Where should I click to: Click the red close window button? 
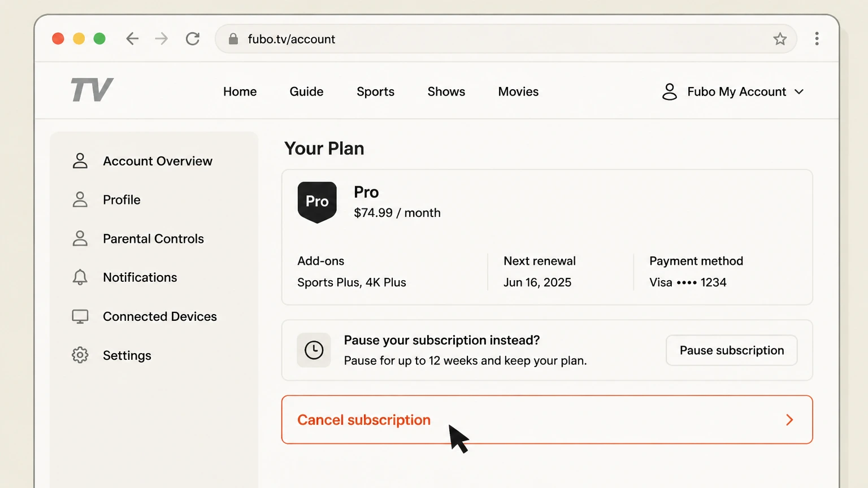point(58,38)
